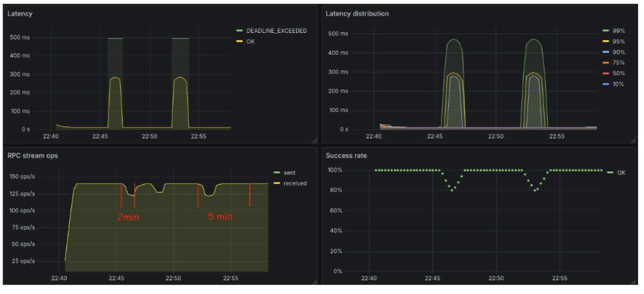Open color picker for 95% yellow swatch
This screenshot has width=644, height=294.
click(x=605, y=41)
